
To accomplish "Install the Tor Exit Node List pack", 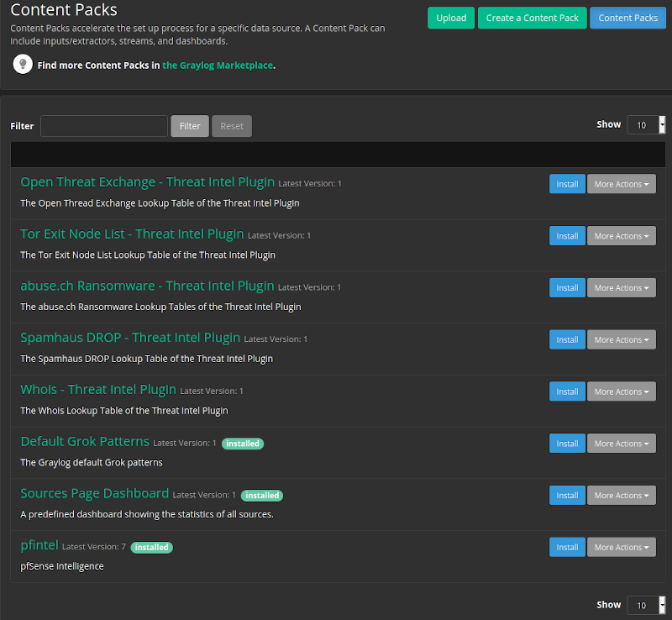I will tap(567, 236).
